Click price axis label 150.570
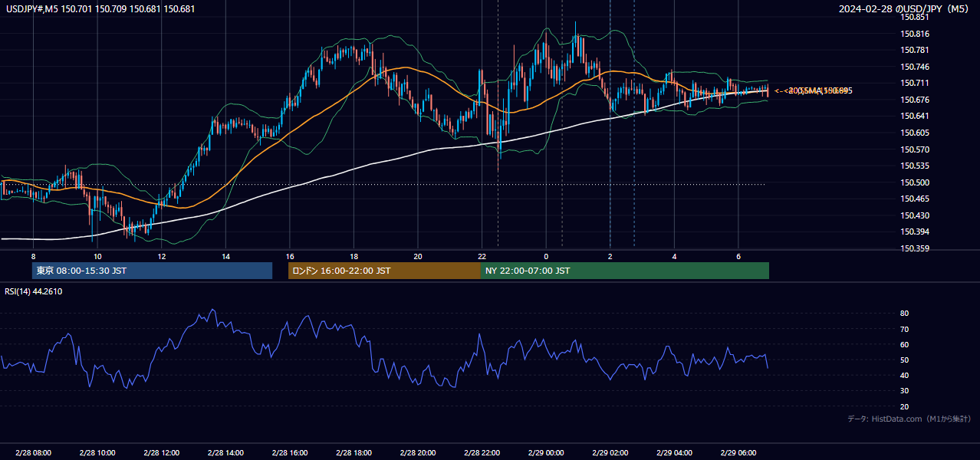The width and height of the screenshot is (980, 460). tap(916, 149)
